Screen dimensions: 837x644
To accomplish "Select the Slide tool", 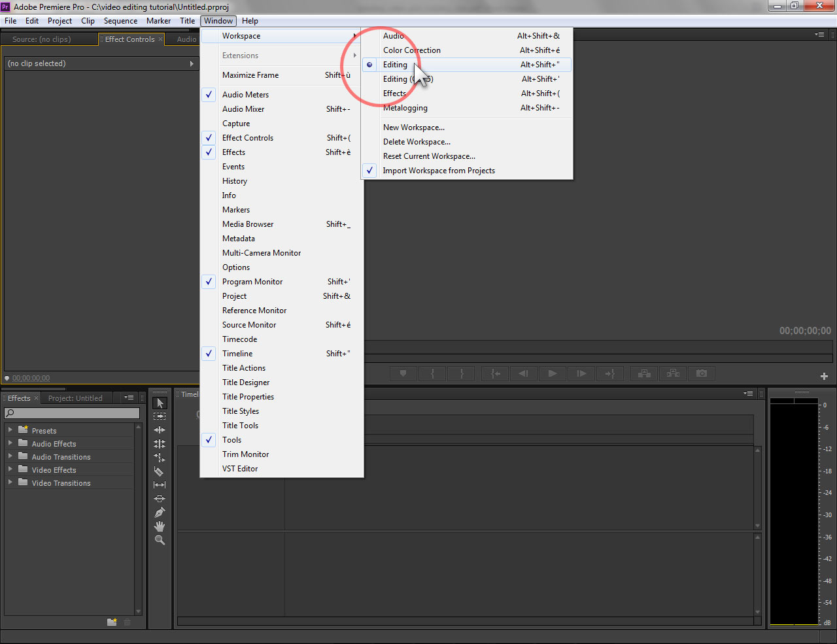I will 160,499.
